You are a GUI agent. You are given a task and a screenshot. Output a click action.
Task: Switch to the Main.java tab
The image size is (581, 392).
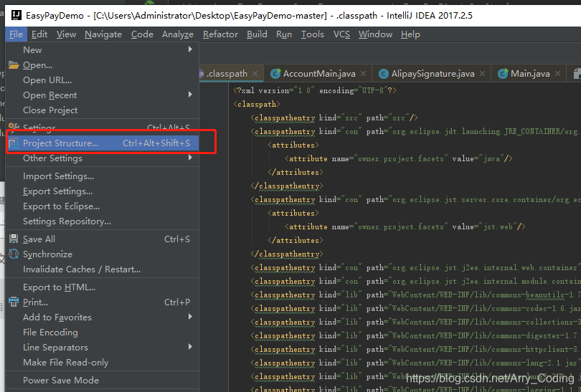pos(530,74)
